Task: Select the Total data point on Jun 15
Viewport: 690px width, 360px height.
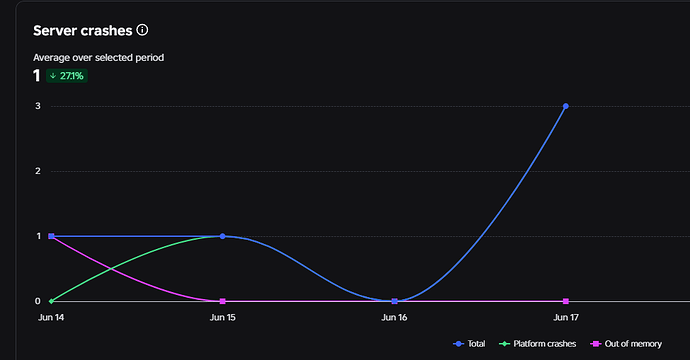Action: tap(223, 236)
